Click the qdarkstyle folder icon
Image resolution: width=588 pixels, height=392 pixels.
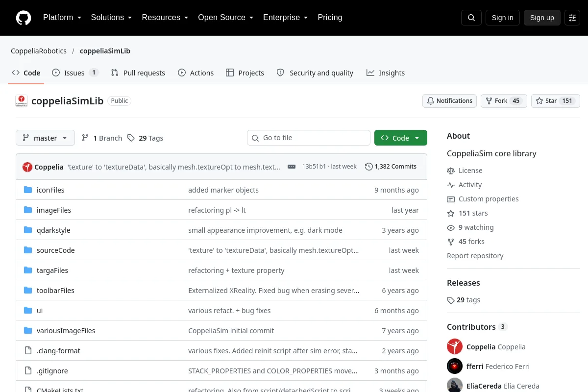click(28, 230)
